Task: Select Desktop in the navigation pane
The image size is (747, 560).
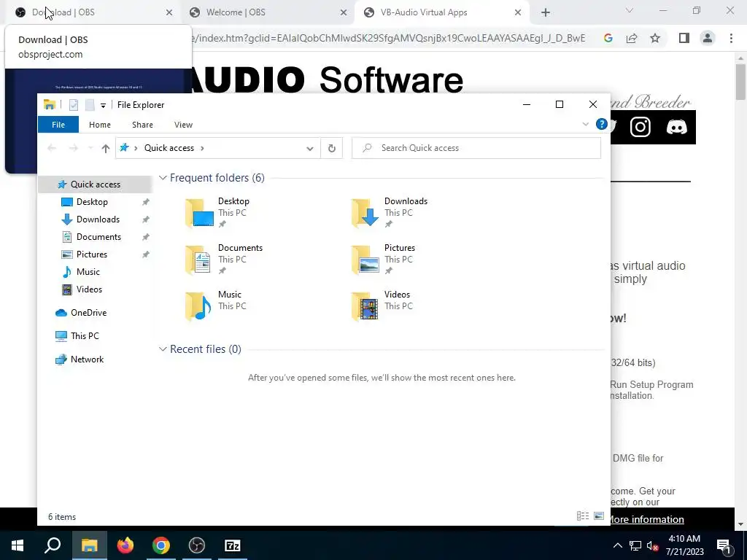Action: (x=92, y=202)
